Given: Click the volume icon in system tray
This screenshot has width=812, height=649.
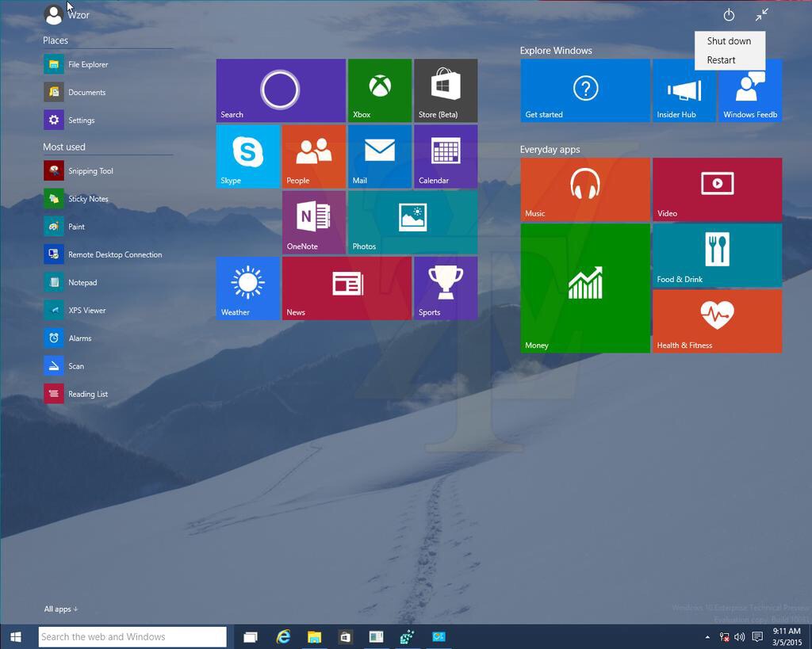Looking at the screenshot, I should point(739,636).
